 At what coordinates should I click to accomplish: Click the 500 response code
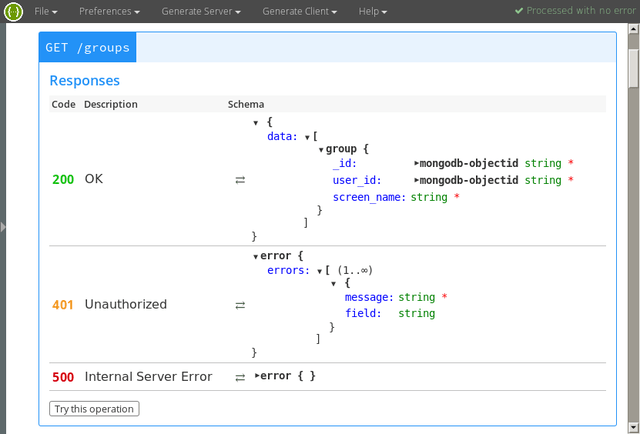pyautogui.click(x=63, y=377)
